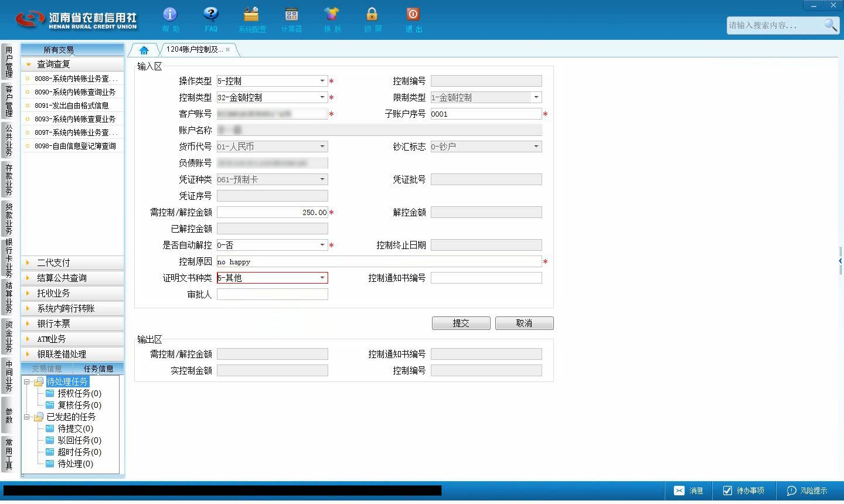
Task: Open 消息 messages in status bar
Action: click(x=688, y=491)
